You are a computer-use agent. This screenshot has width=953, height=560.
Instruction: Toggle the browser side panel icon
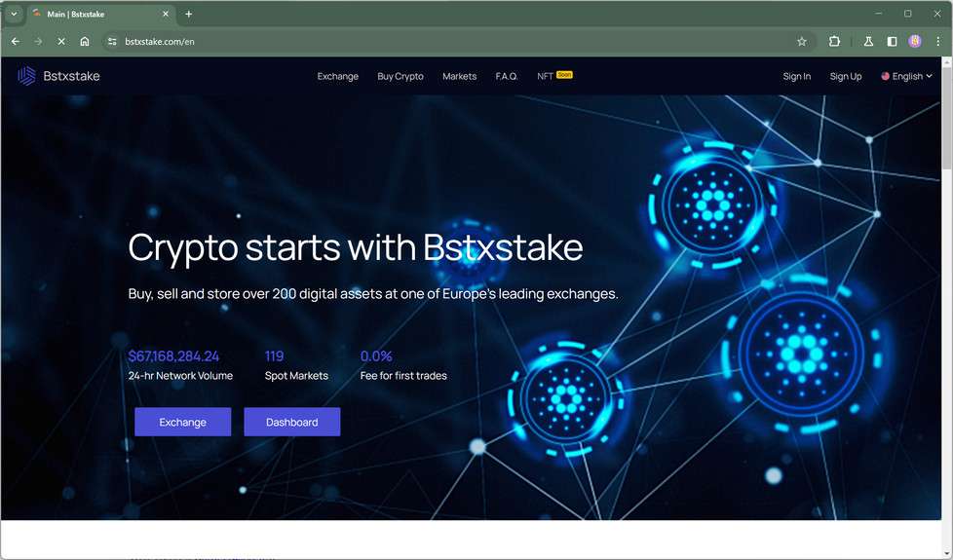click(x=892, y=41)
